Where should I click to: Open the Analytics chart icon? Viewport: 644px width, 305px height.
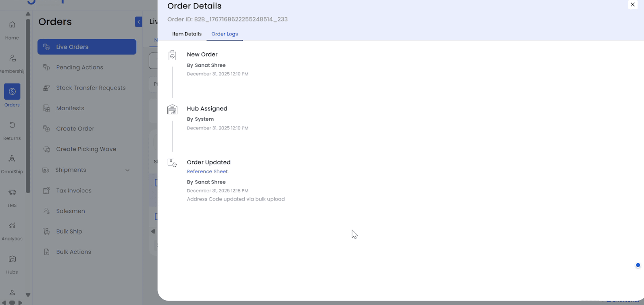coord(12,226)
